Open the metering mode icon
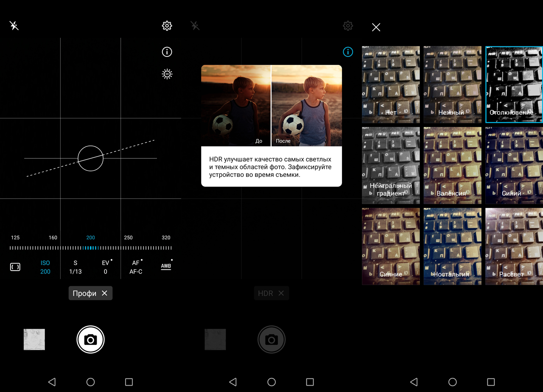Screen dimensions: 543x392 [x=15, y=267]
